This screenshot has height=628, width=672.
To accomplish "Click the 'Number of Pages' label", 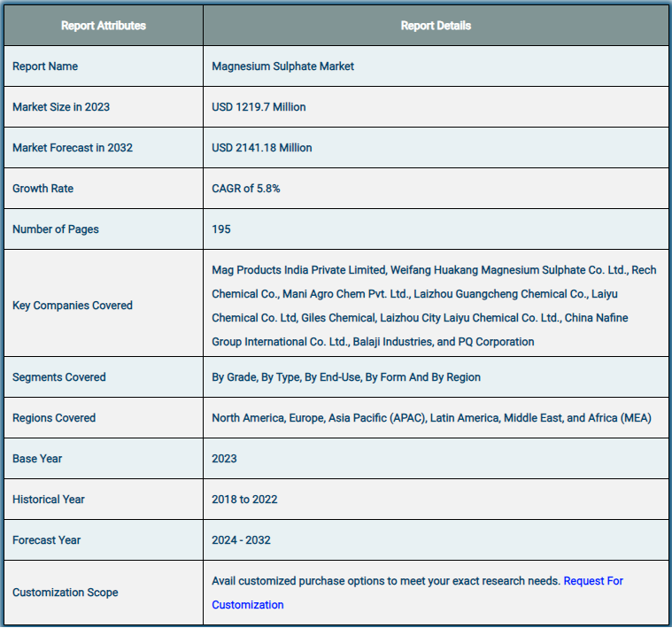I will coord(55,229).
